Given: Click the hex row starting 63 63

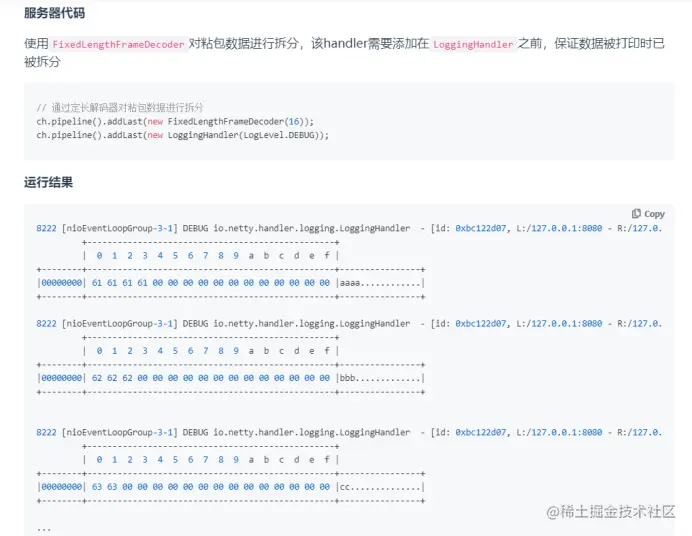Looking at the screenshot, I should pyautogui.click(x=231, y=487).
